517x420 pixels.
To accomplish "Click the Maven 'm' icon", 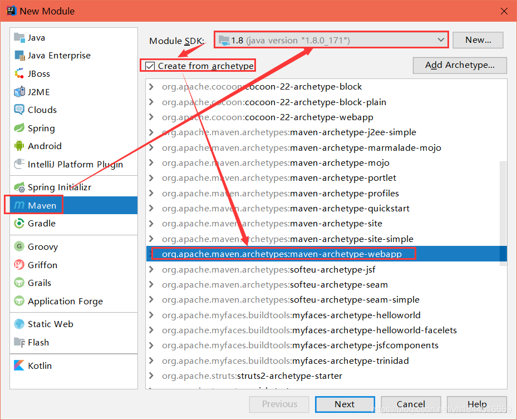I will [x=19, y=205].
